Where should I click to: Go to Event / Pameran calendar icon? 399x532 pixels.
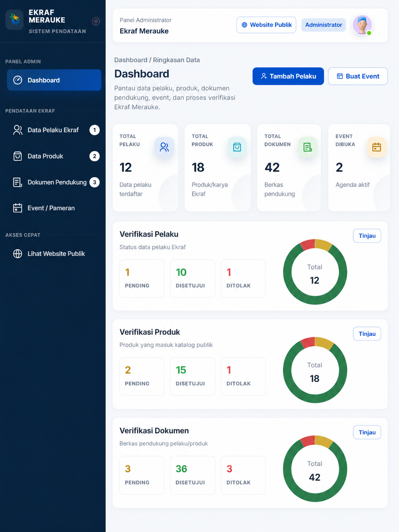click(18, 208)
